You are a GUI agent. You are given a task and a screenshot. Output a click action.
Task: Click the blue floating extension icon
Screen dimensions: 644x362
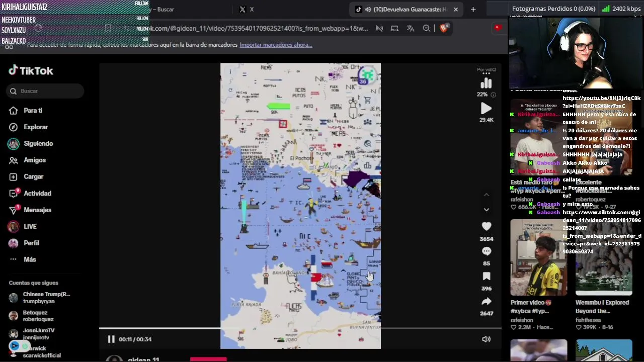(14, 346)
